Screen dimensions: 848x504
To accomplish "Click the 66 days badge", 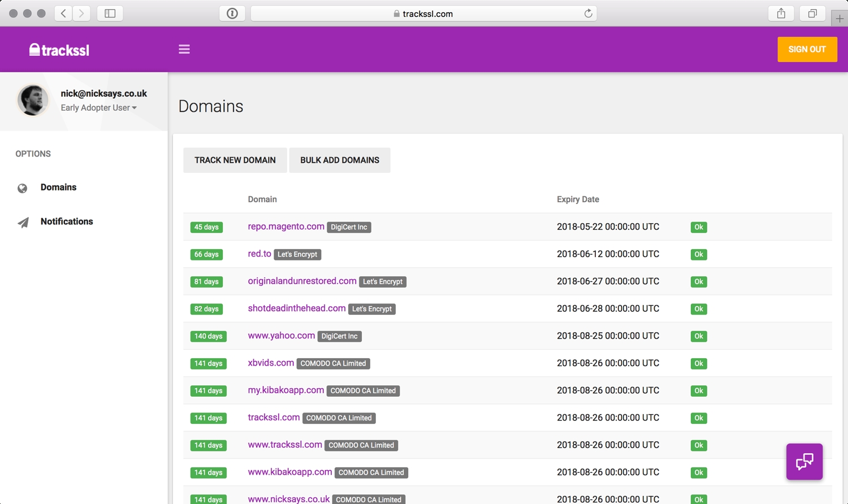I will coord(206,254).
